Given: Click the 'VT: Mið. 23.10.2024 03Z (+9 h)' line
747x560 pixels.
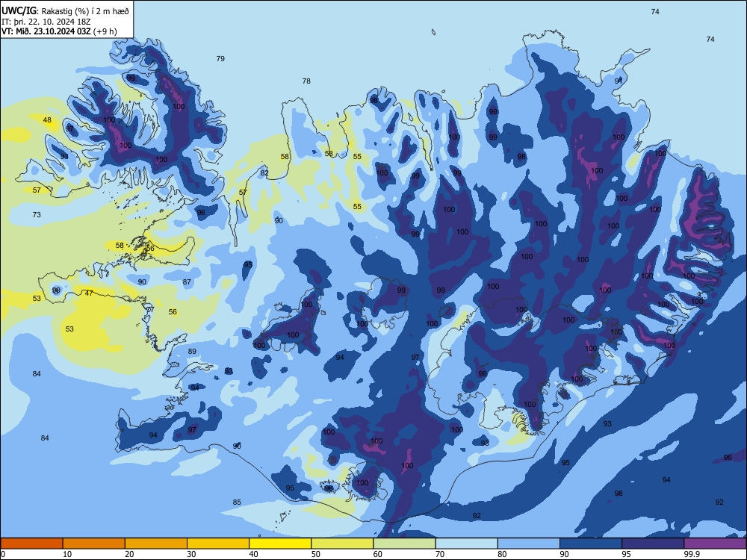Looking at the screenshot, I should point(59,31).
